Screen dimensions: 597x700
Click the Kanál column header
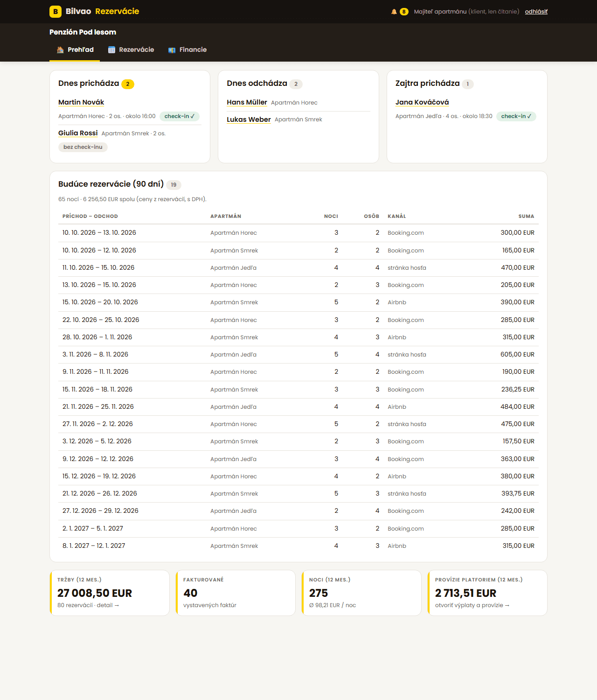397,216
